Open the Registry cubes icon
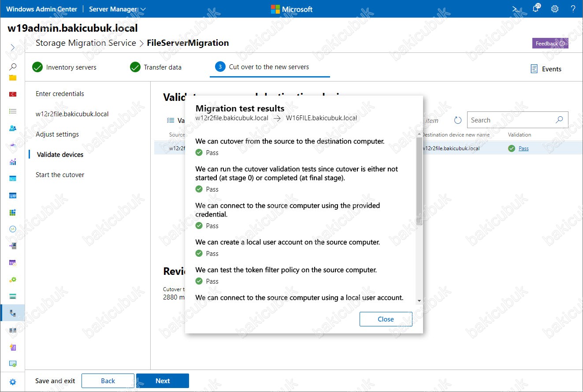The height and width of the screenshot is (392, 583). 13,212
